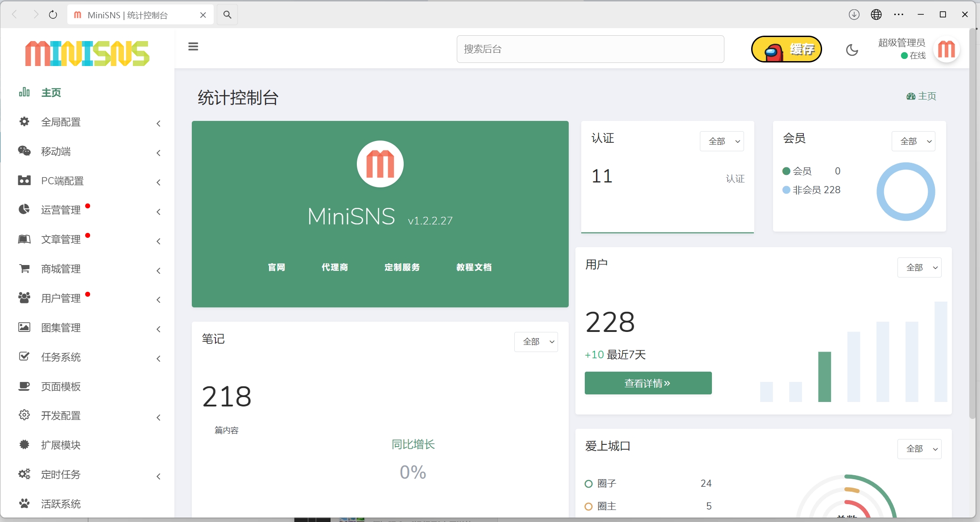Image resolution: width=980 pixels, height=522 pixels.
Task: Click the browser globe icon
Action: click(x=877, y=15)
